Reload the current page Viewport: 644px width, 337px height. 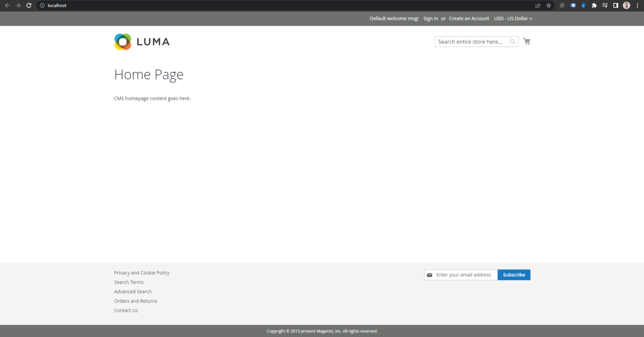coord(28,5)
